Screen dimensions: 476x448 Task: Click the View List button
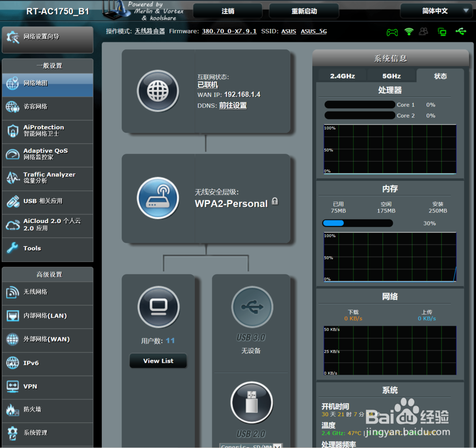point(158,361)
